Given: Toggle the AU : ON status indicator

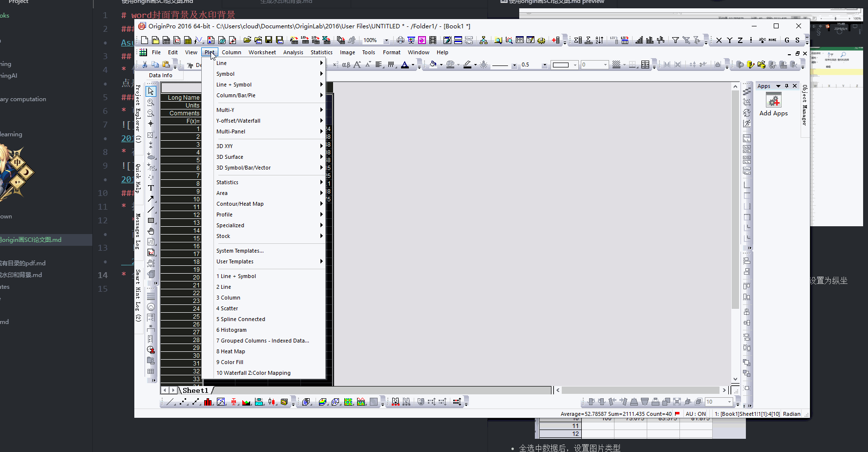Looking at the screenshot, I should tap(696, 414).
